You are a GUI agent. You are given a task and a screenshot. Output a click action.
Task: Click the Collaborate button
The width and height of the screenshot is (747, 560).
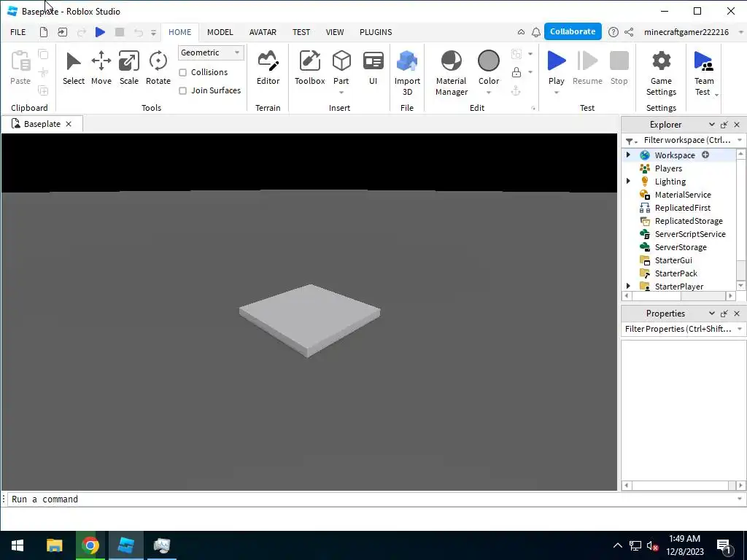point(573,31)
